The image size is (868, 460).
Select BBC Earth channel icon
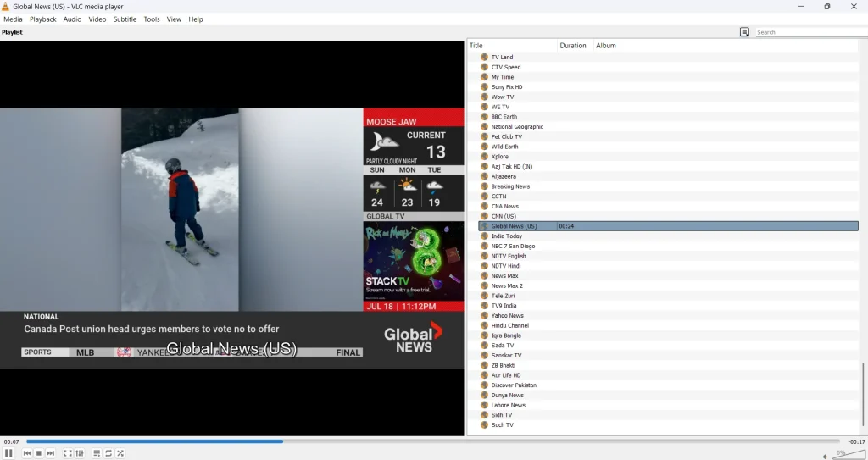484,117
